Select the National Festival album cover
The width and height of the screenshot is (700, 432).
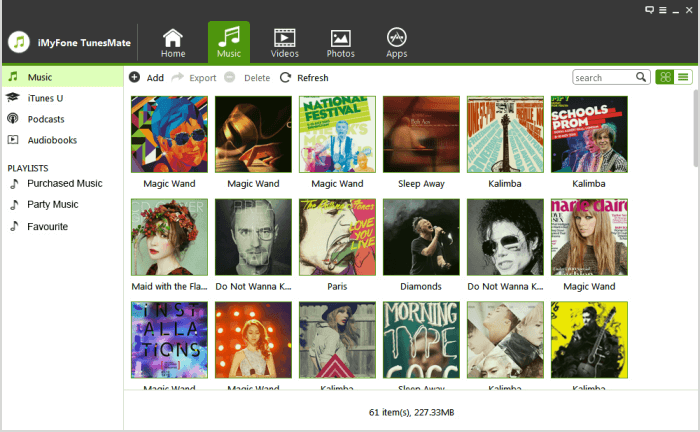coord(337,134)
